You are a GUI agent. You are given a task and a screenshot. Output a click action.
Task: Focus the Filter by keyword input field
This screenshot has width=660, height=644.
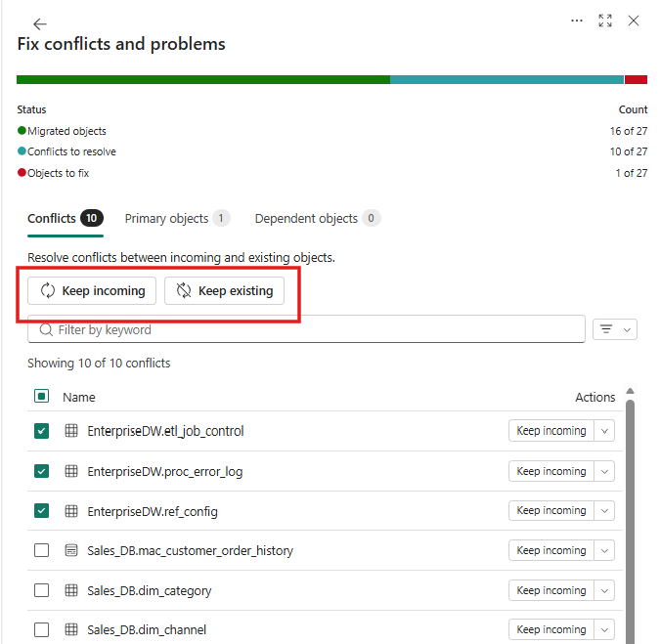point(306,329)
